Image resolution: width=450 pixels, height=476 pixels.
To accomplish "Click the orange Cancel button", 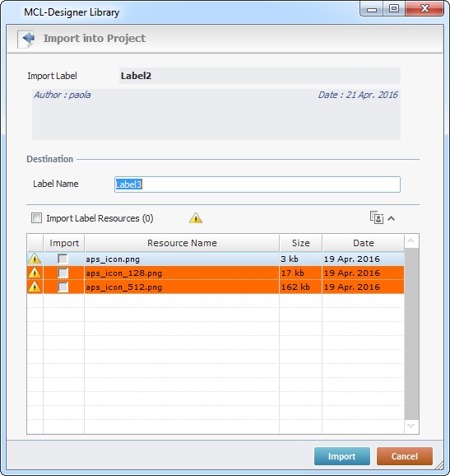I will 405,456.
